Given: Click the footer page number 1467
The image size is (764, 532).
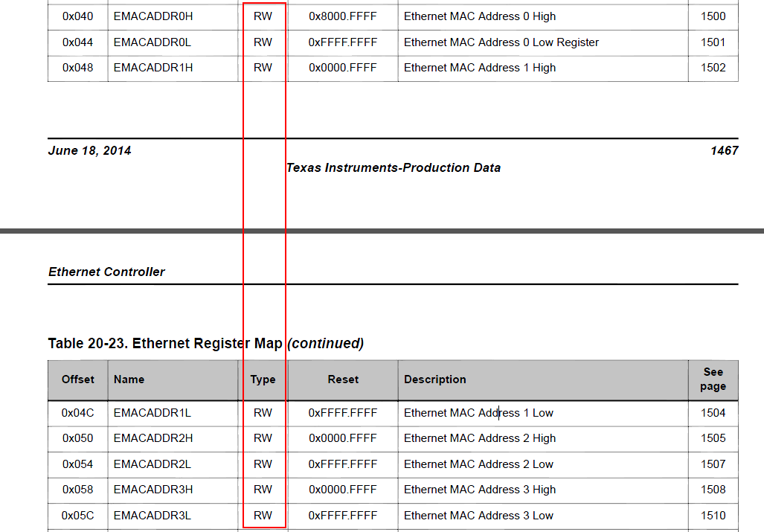Looking at the screenshot, I should tap(724, 151).
